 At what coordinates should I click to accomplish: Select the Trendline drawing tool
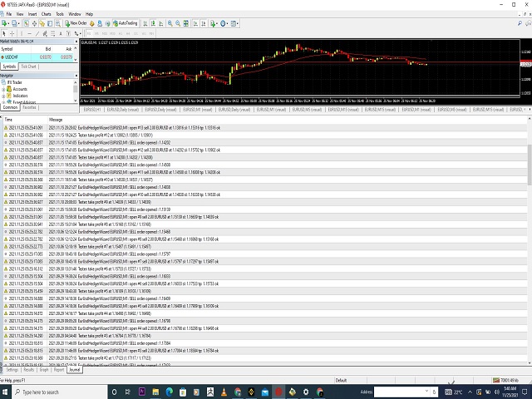click(37, 33)
